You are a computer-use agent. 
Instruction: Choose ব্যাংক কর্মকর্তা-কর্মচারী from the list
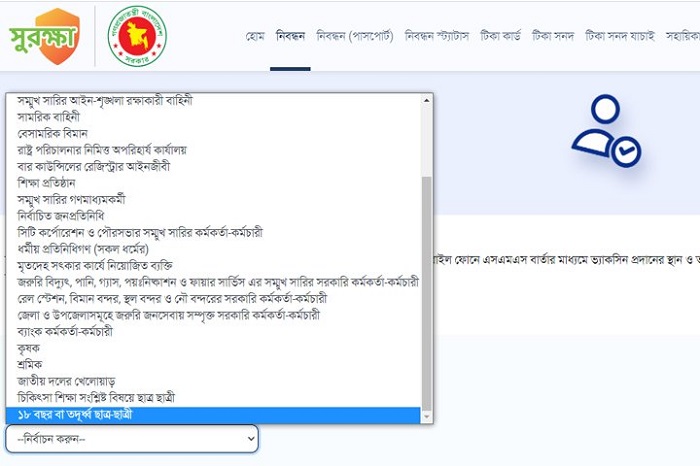click(213, 332)
